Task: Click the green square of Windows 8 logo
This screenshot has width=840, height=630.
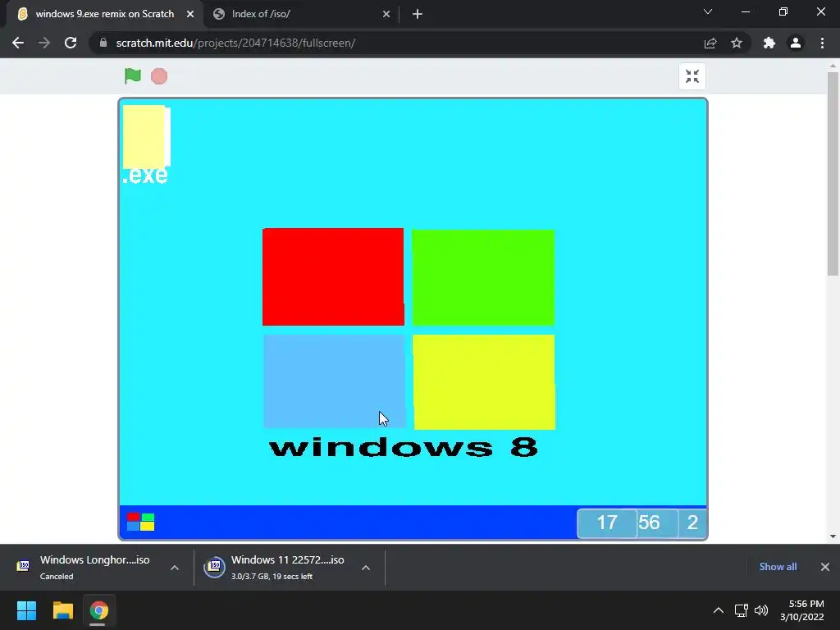Action: click(483, 277)
